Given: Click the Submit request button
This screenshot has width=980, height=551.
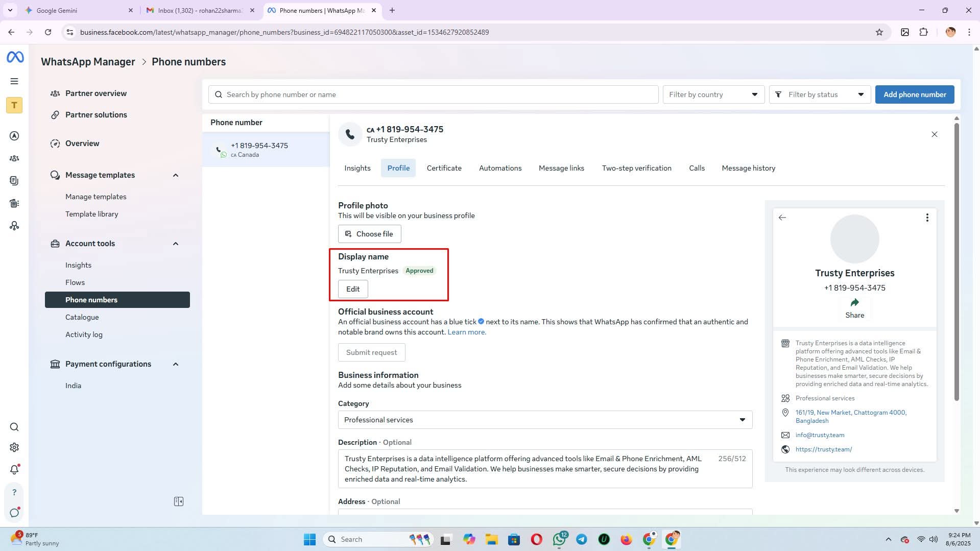Looking at the screenshot, I should click(x=371, y=352).
